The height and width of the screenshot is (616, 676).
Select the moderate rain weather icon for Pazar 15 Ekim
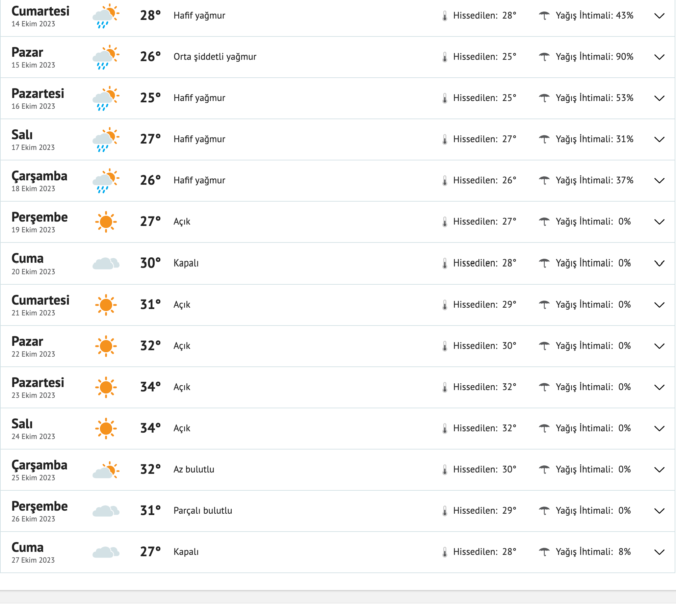click(x=105, y=57)
